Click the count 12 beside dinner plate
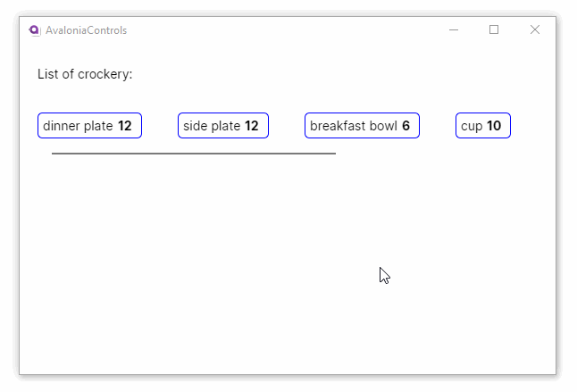This screenshot has height=392, width=577. 125,126
